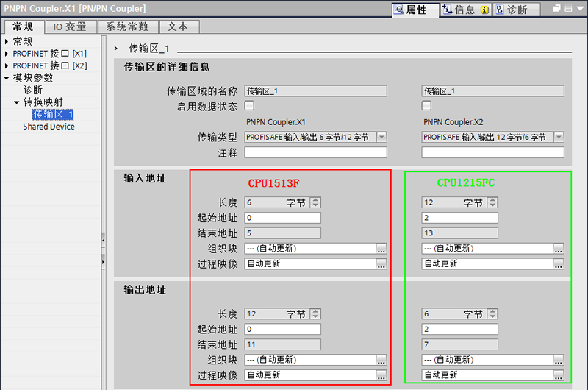Viewport: 588px width, 390px height.
Task: Toggle 启用数据状态 checkbox for Coupler.X2
Action: (x=426, y=105)
